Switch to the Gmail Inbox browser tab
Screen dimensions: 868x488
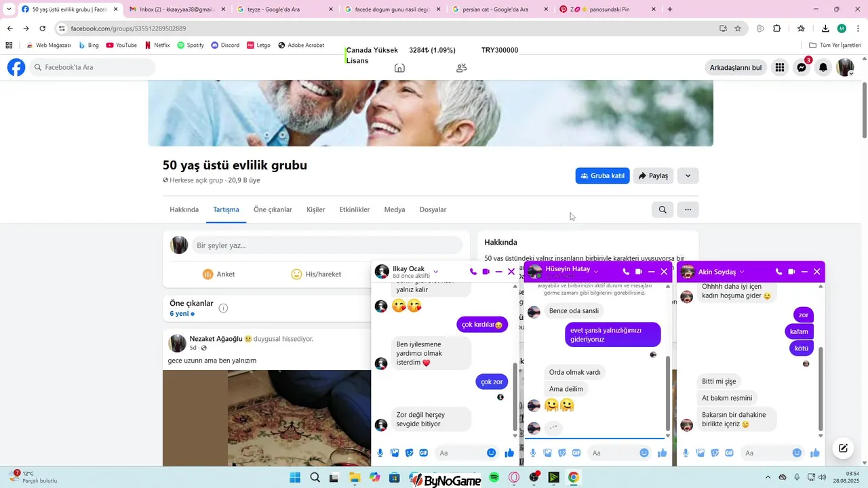pos(176,9)
